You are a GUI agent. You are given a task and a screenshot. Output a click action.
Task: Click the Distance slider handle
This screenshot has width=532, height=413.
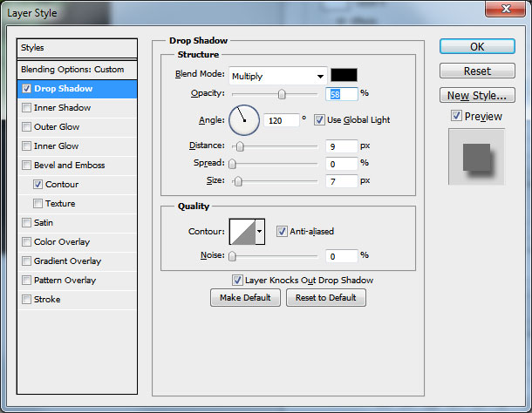click(240, 146)
